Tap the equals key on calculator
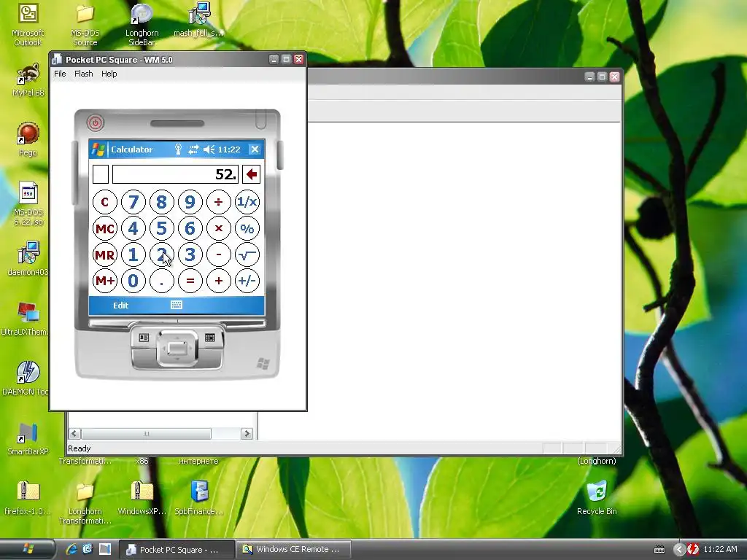 click(190, 281)
